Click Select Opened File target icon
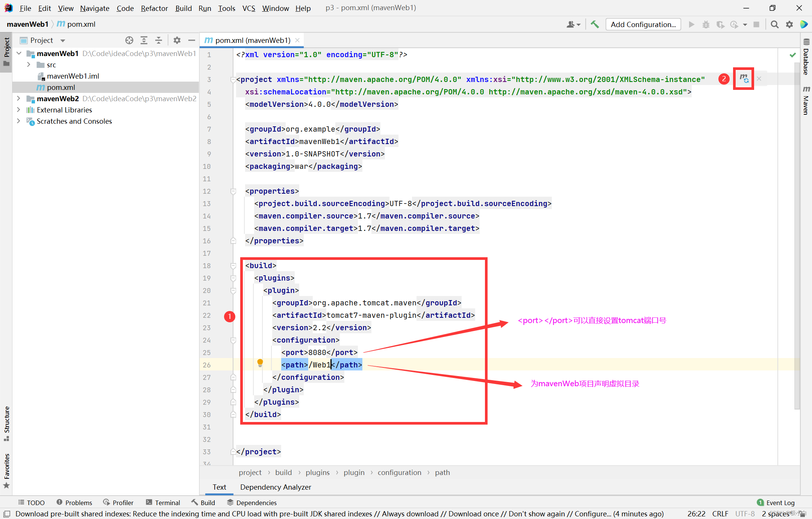Screen dimensions: 812x519 click(129, 40)
